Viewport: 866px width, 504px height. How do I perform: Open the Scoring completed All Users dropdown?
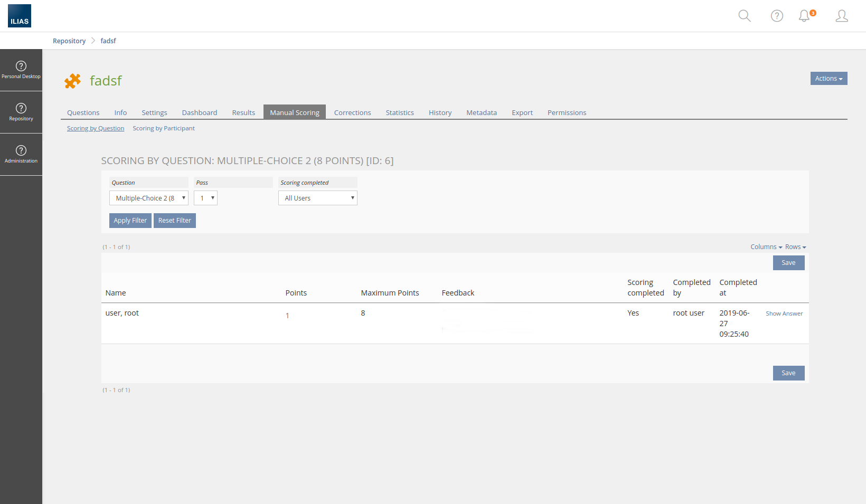tap(317, 198)
